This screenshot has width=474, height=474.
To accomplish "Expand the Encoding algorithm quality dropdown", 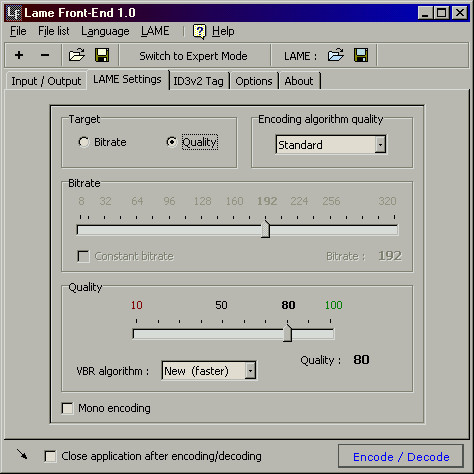I will pyautogui.click(x=380, y=145).
